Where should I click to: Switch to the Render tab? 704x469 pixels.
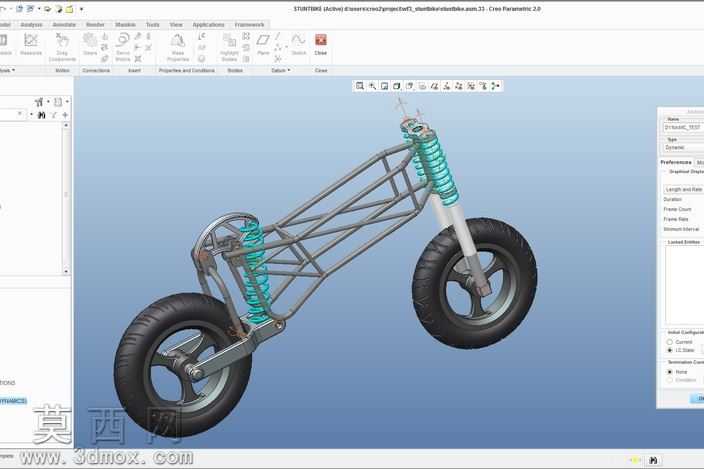[95, 25]
